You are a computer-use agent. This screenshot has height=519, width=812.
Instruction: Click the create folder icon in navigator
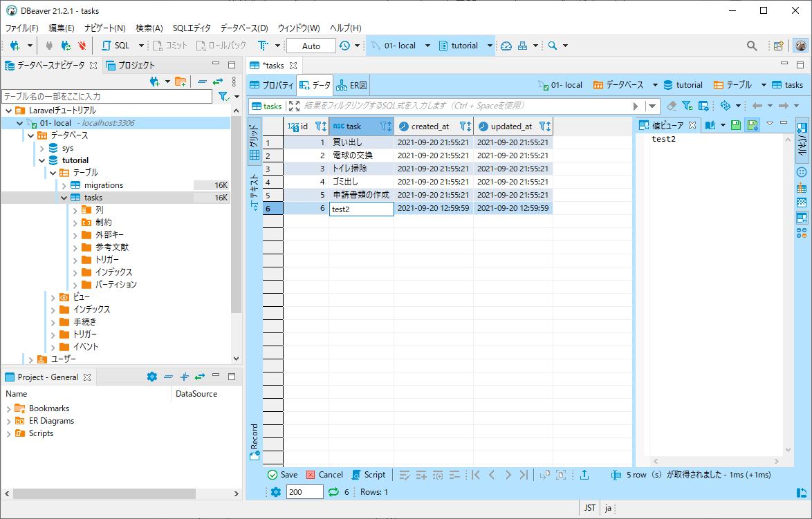click(181, 82)
